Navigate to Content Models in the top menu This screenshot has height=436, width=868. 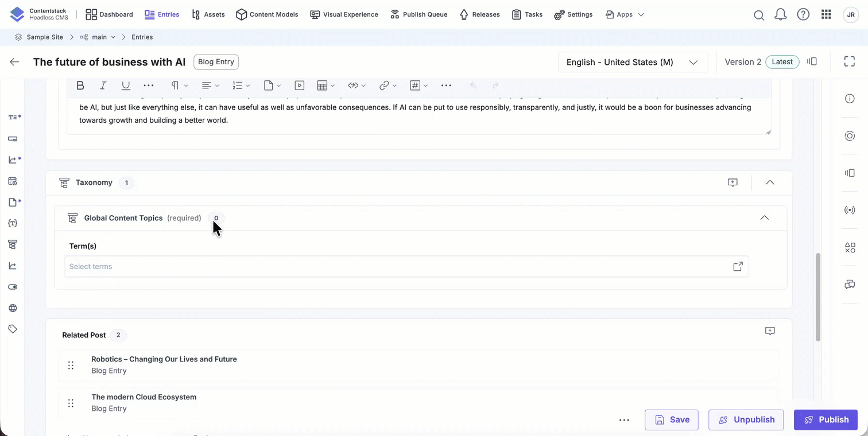click(273, 14)
